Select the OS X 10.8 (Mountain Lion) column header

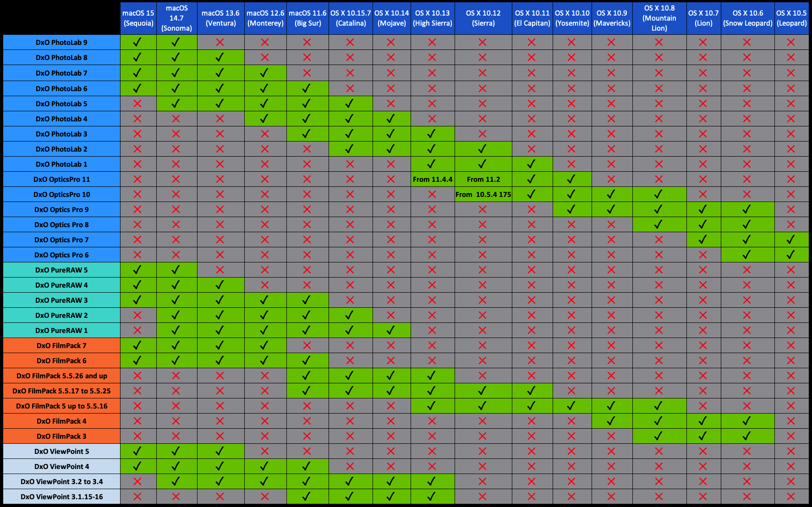tap(659, 18)
